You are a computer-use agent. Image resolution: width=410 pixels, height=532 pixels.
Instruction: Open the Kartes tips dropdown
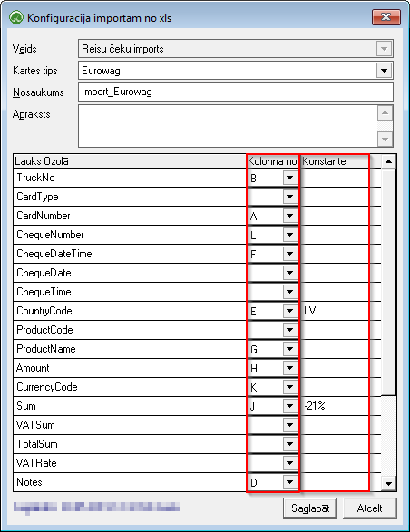tap(385, 71)
